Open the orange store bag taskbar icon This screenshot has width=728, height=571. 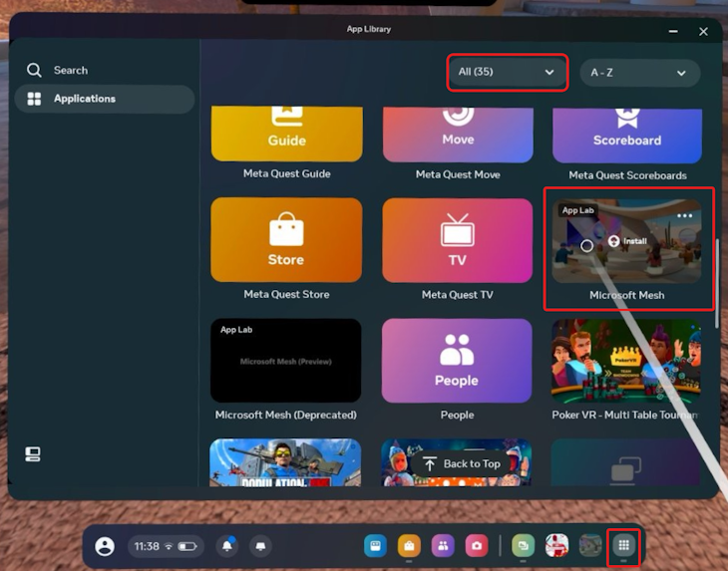(x=409, y=546)
